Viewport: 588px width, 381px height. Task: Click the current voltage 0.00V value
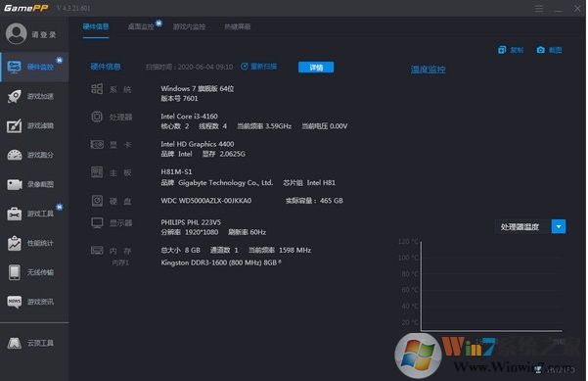coord(325,126)
